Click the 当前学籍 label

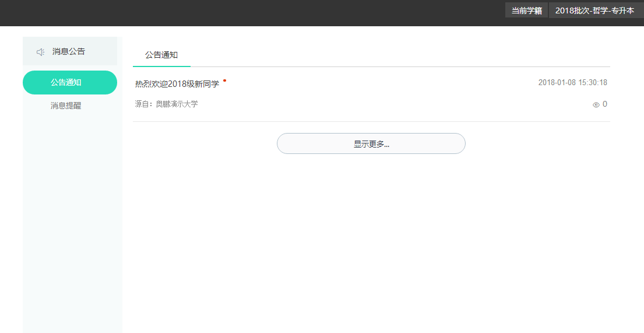coord(526,11)
